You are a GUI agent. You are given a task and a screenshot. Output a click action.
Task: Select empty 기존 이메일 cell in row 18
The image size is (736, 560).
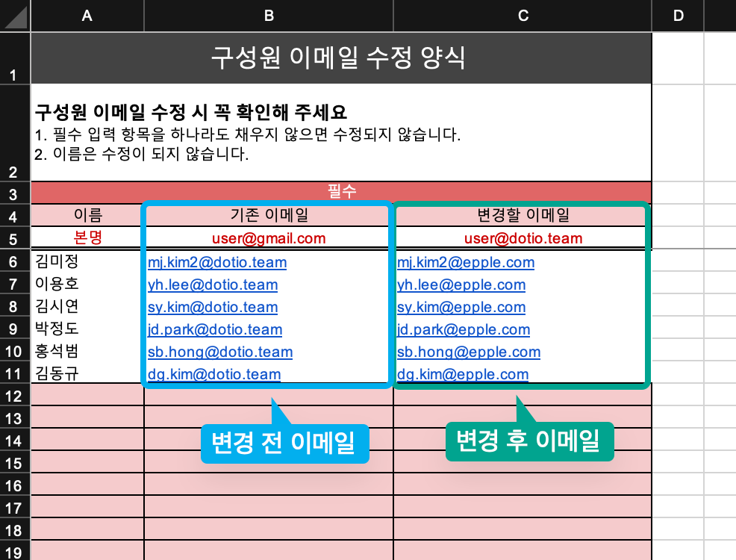pos(269,529)
